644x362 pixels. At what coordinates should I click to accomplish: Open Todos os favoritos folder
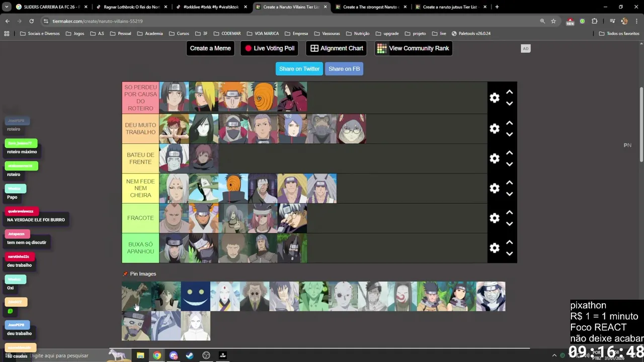(x=619, y=34)
